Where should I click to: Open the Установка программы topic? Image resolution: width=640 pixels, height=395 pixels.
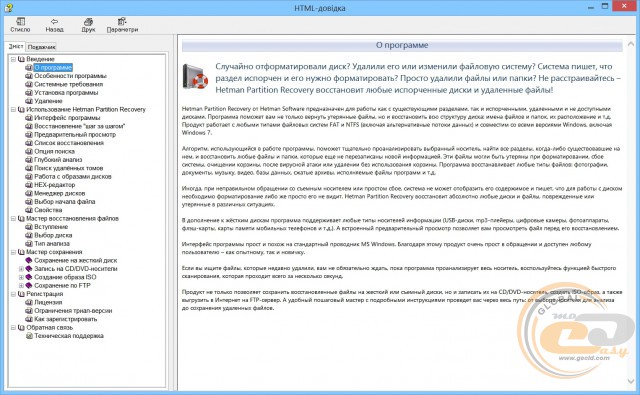pyautogui.click(x=66, y=93)
